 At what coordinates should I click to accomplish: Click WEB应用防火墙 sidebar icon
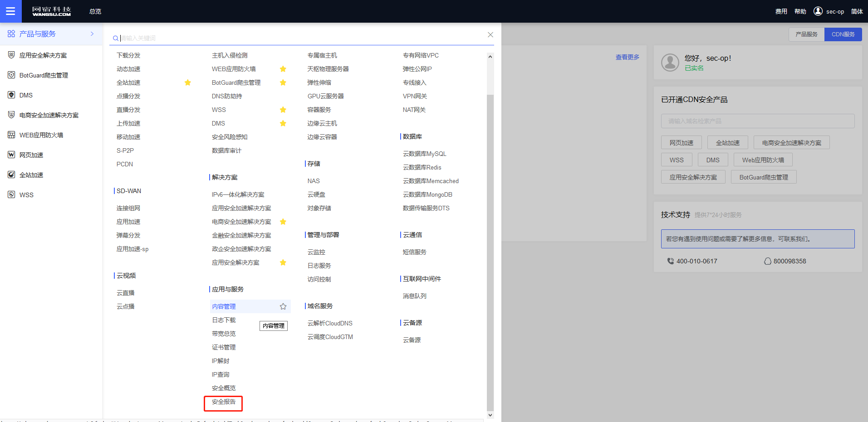coord(11,135)
